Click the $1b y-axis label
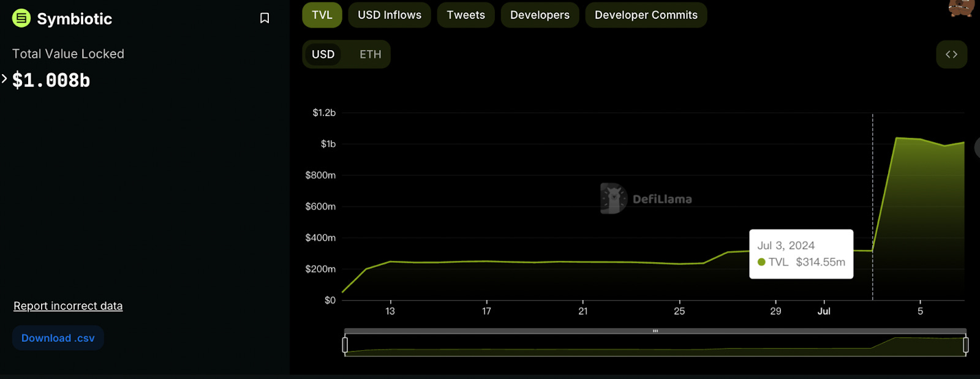The width and height of the screenshot is (980, 379). tap(328, 144)
